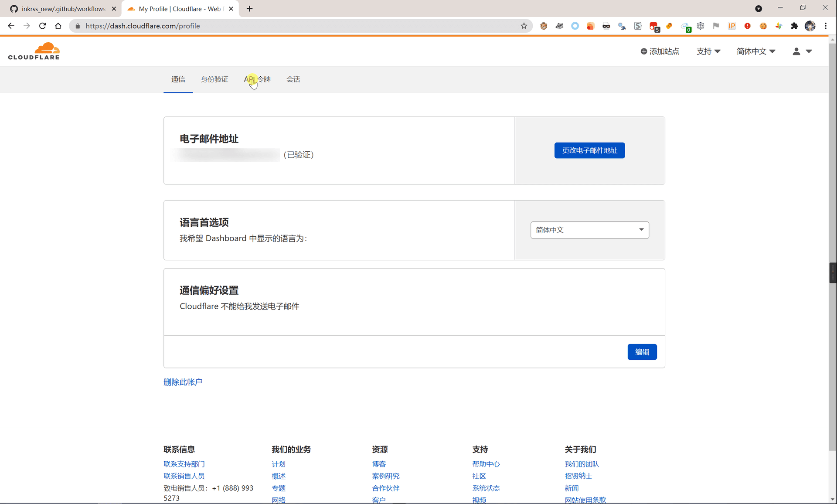Switch to the API 令牌 tab

point(257,79)
